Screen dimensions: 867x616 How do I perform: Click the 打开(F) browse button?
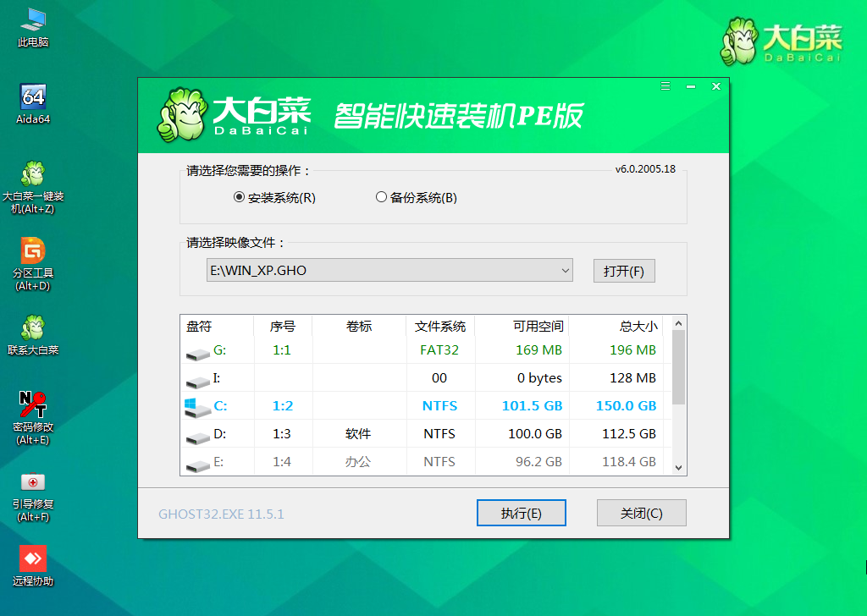(624, 271)
